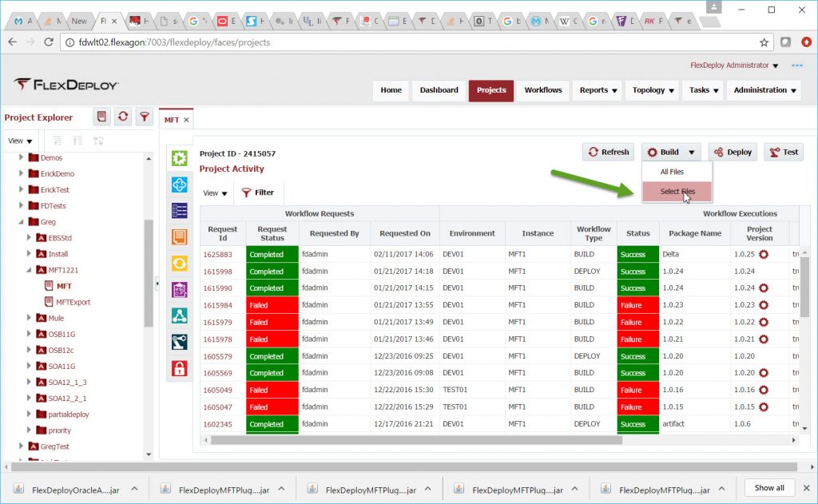This screenshot has width=818, height=504.
Task: Go back in browser history
Action: (x=13, y=42)
